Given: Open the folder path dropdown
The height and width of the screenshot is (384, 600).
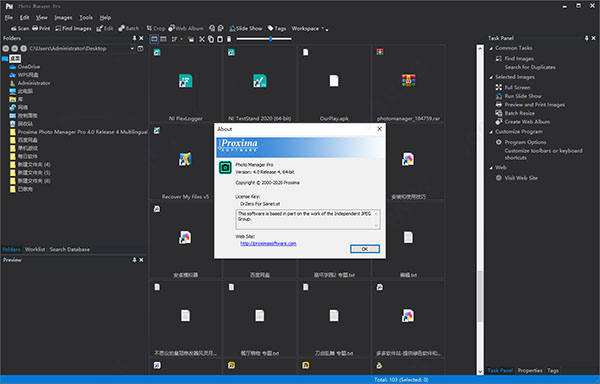Looking at the screenshot, I should point(132,49).
